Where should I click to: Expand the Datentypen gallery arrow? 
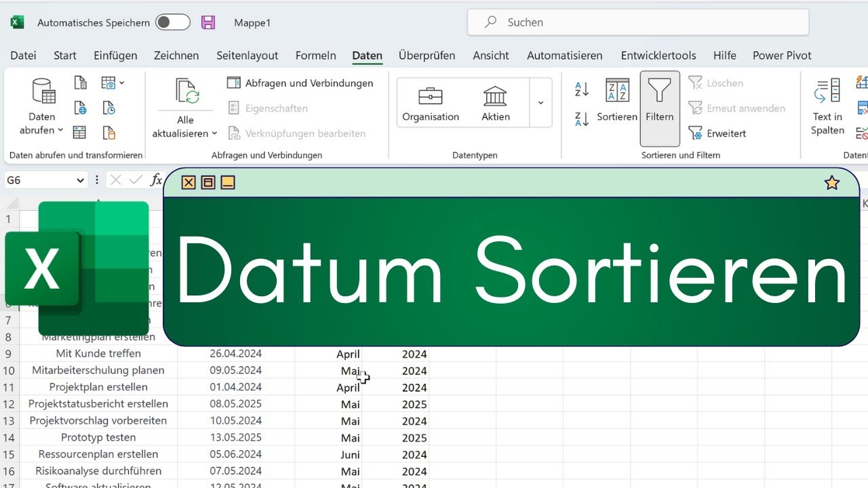coord(540,103)
